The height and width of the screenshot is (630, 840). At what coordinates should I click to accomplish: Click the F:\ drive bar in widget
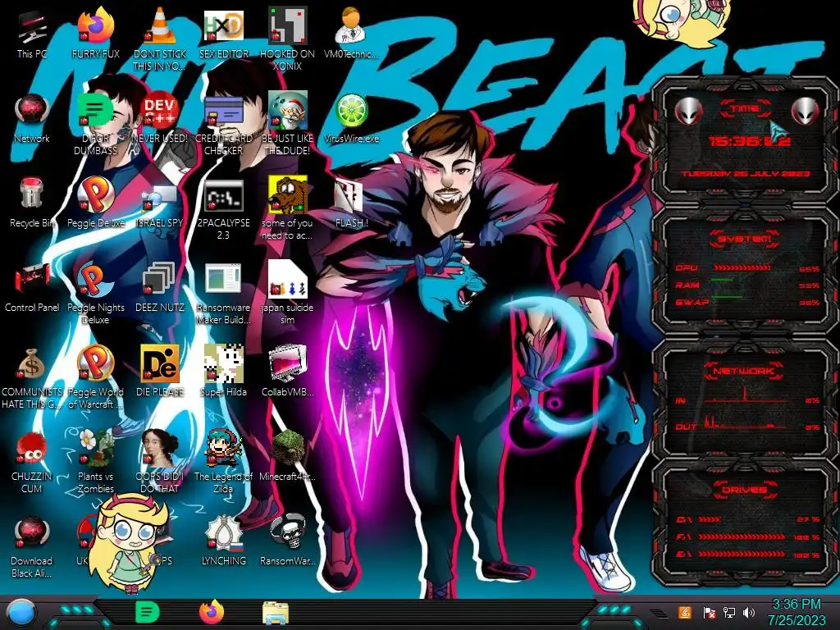(742, 536)
